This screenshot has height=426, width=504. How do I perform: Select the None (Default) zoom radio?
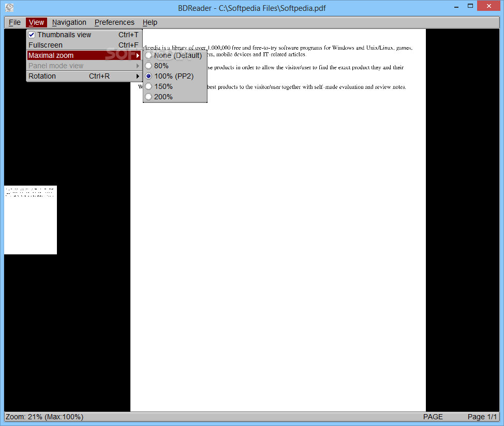148,55
